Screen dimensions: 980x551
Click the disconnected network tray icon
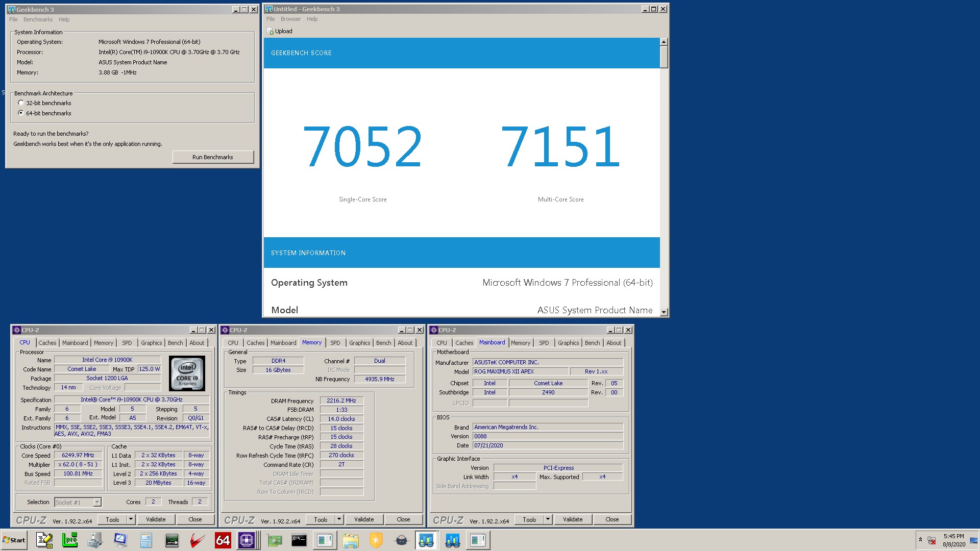point(932,540)
